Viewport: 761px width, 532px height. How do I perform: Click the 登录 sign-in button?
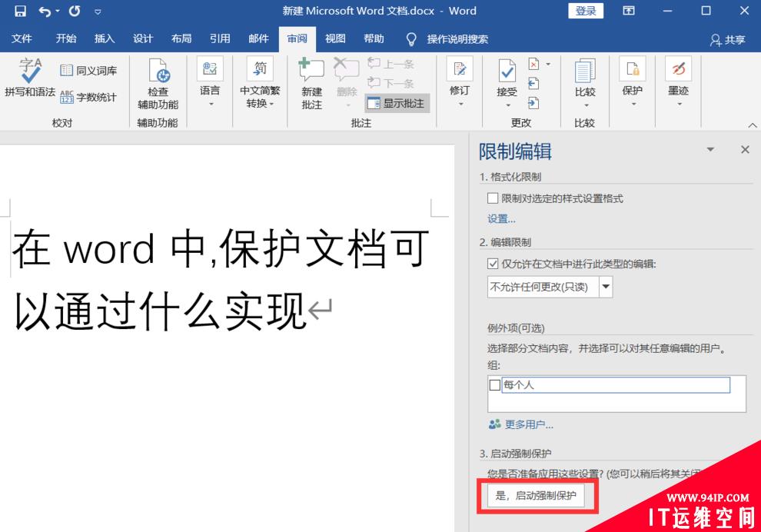pyautogui.click(x=586, y=11)
